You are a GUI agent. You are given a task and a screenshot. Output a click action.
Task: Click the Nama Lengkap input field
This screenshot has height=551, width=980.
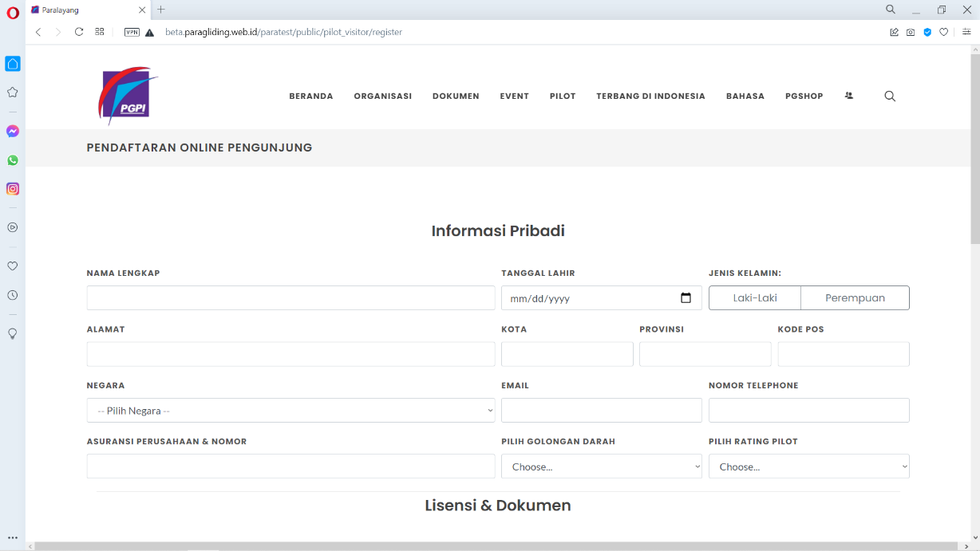tap(290, 298)
